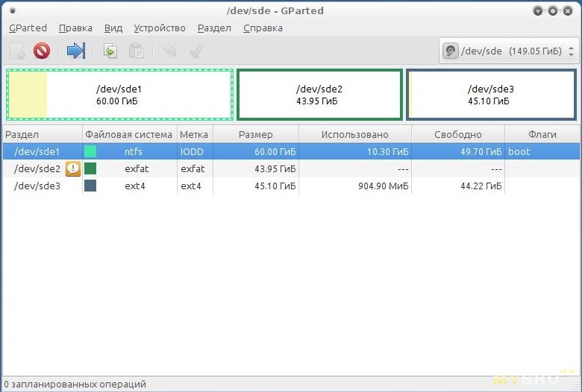The height and width of the screenshot is (392, 582).
Task: Click the Undo last operation icon
Action: coord(169,51)
